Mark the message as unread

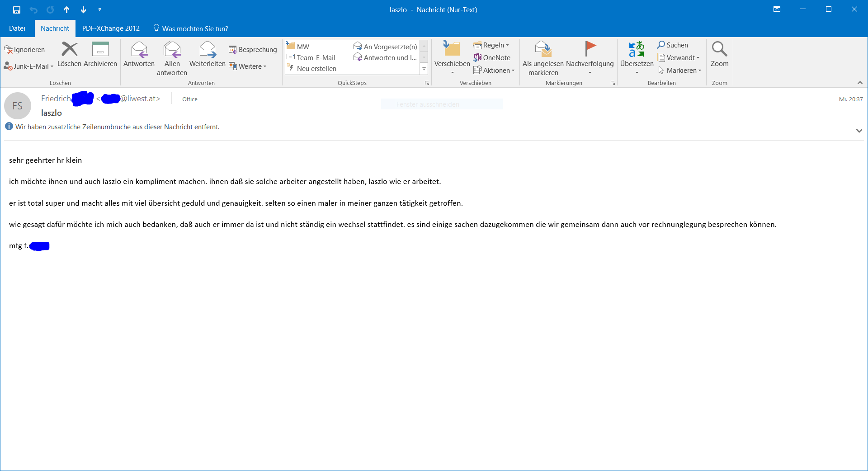[x=543, y=58]
